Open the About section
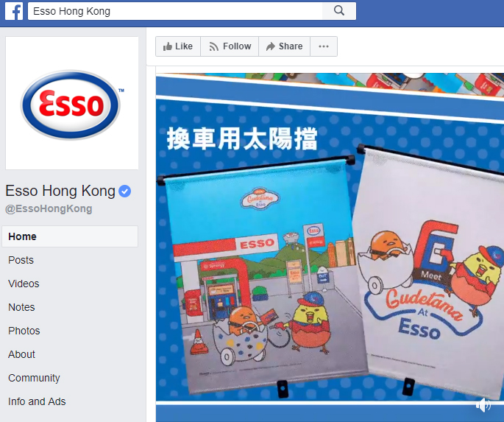This screenshot has width=504, height=422. (21, 354)
